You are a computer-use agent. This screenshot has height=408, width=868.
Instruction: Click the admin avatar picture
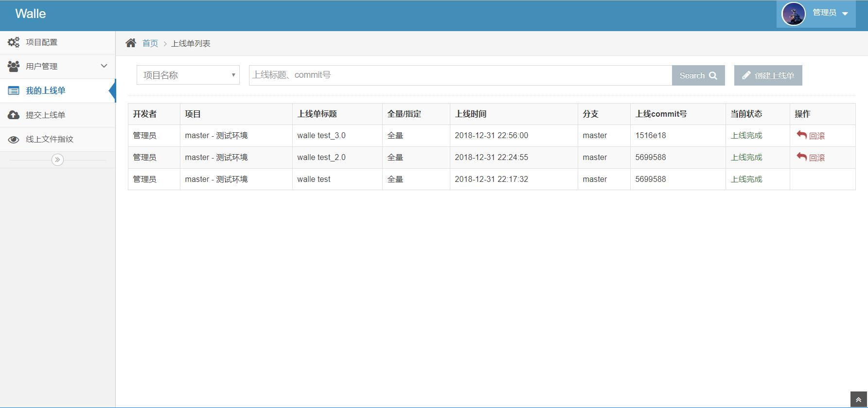[x=794, y=14]
